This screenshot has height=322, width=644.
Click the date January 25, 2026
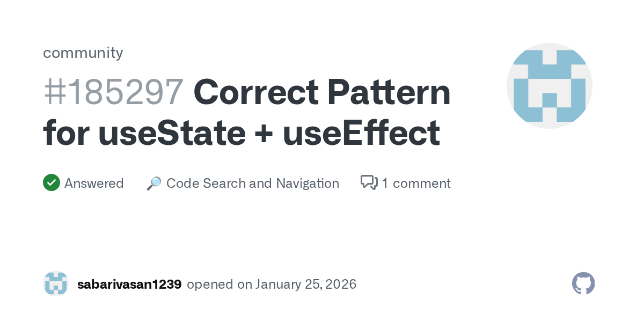click(305, 284)
